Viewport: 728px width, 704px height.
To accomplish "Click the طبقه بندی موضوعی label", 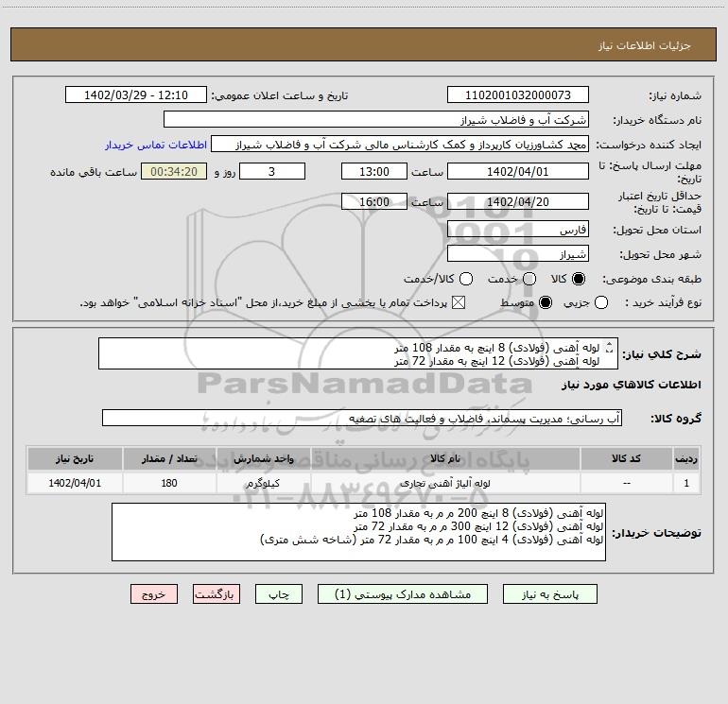I will click(651, 280).
